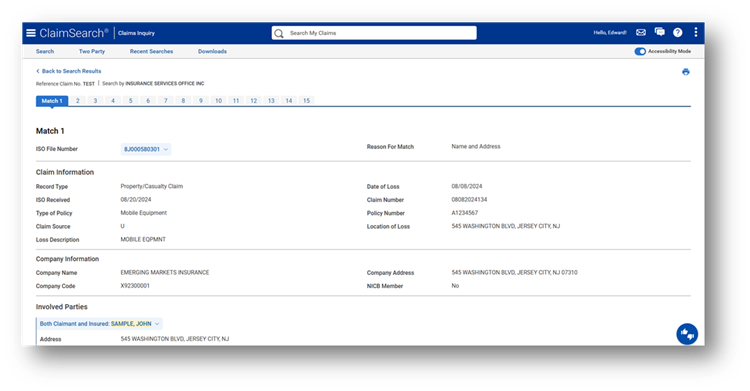Open the vertical three-dot options menu
The height and width of the screenshot is (391, 750).
(695, 32)
